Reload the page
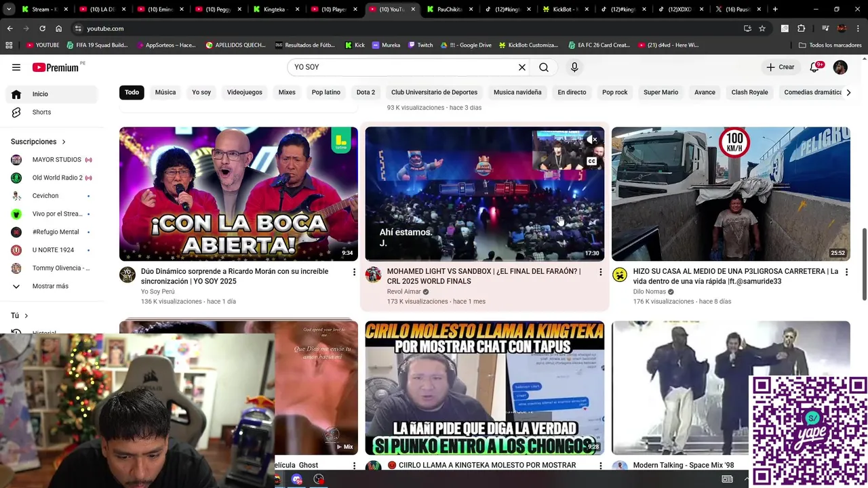This screenshot has height=488, width=868. [x=42, y=28]
